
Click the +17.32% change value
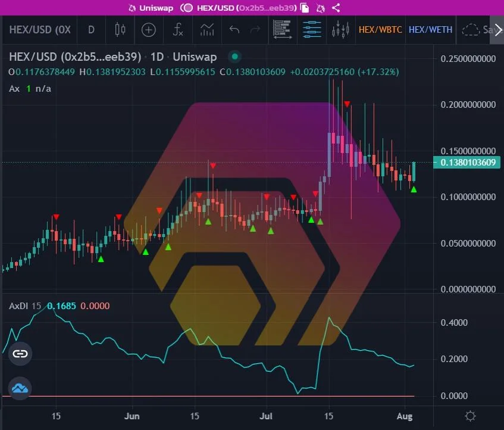pyautogui.click(x=379, y=71)
